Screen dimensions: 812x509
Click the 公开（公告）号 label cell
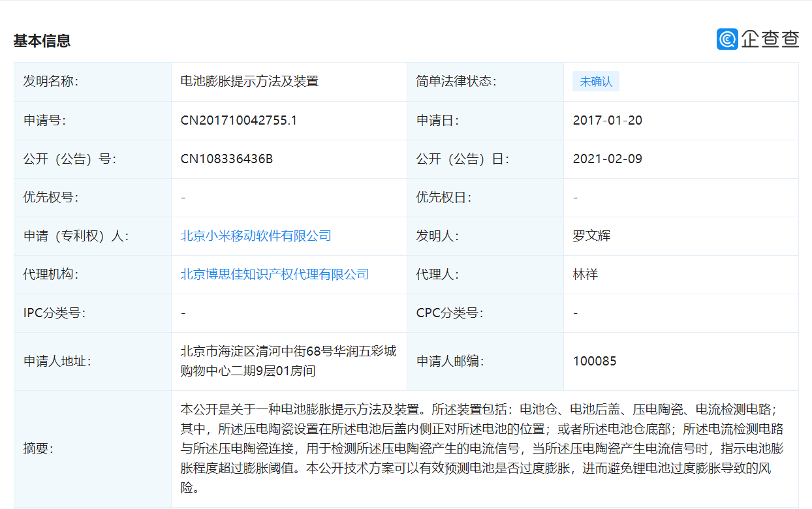click(x=93, y=159)
